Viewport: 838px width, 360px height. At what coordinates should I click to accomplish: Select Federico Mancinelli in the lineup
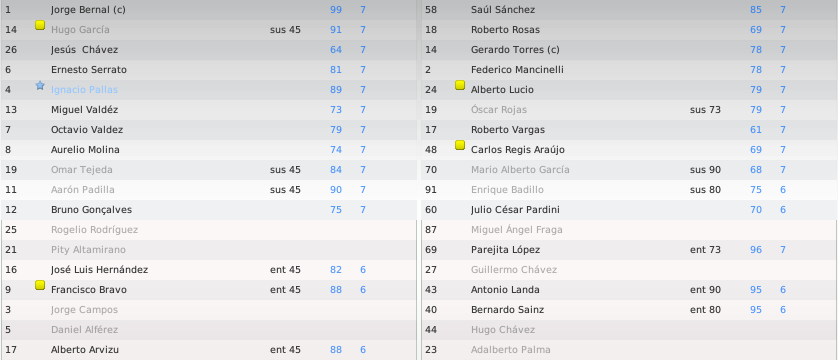517,69
